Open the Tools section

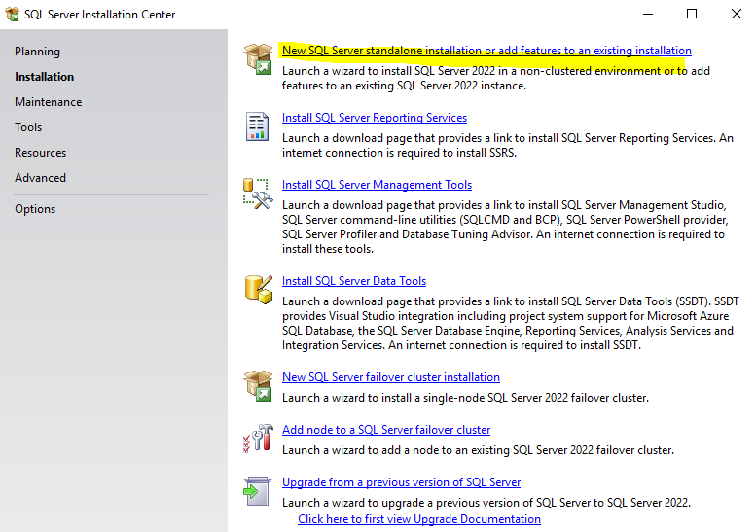tap(28, 127)
